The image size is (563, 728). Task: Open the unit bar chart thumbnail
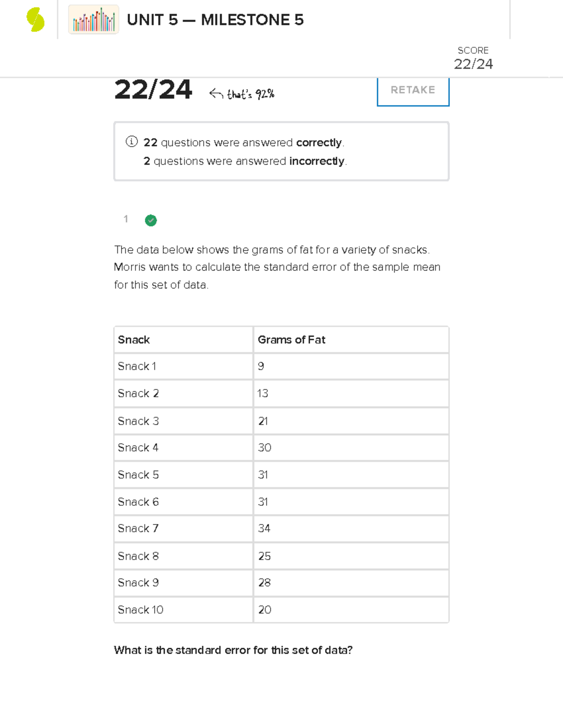[x=93, y=20]
